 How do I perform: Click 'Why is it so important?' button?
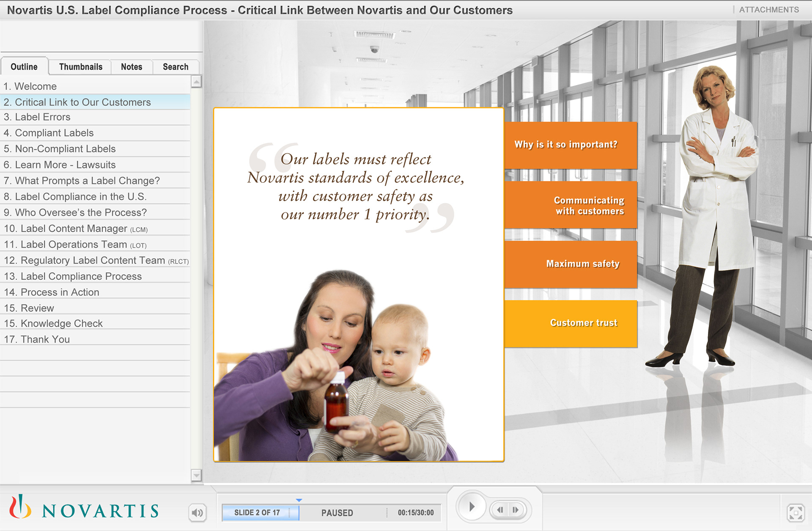[x=571, y=145]
